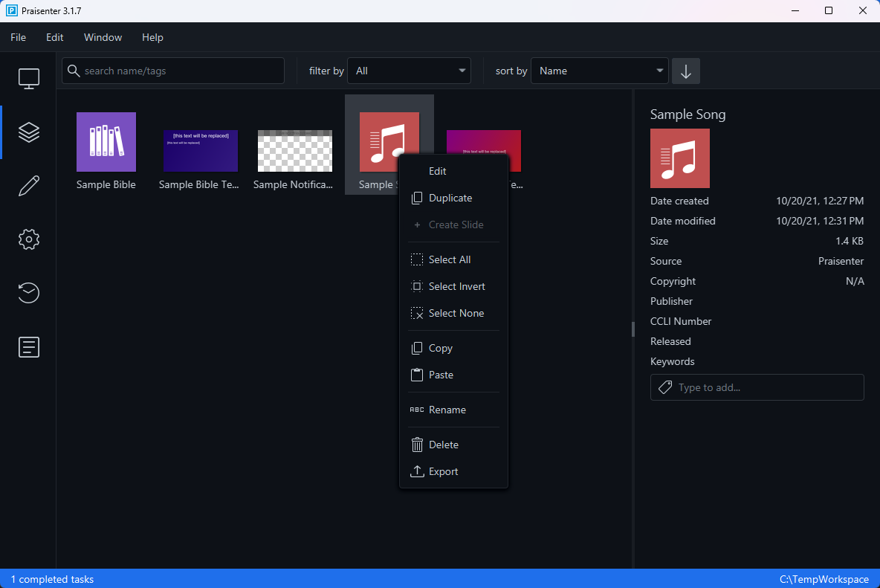The image size is (880, 588).
Task: Toggle the sort direction arrow button
Action: click(x=685, y=71)
